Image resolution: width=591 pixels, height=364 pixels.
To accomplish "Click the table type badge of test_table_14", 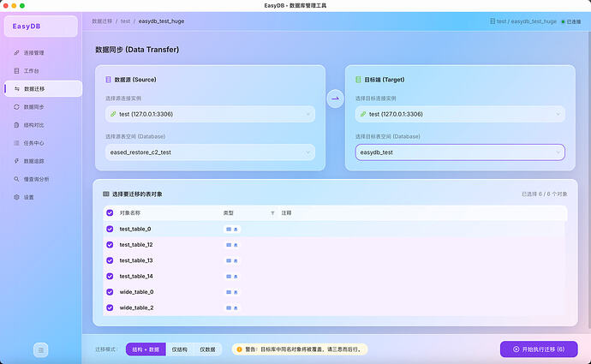I will click(x=232, y=277).
